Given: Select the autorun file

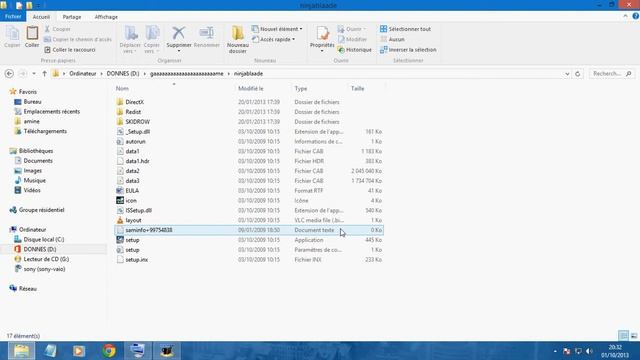Looking at the screenshot, I should coord(136,141).
